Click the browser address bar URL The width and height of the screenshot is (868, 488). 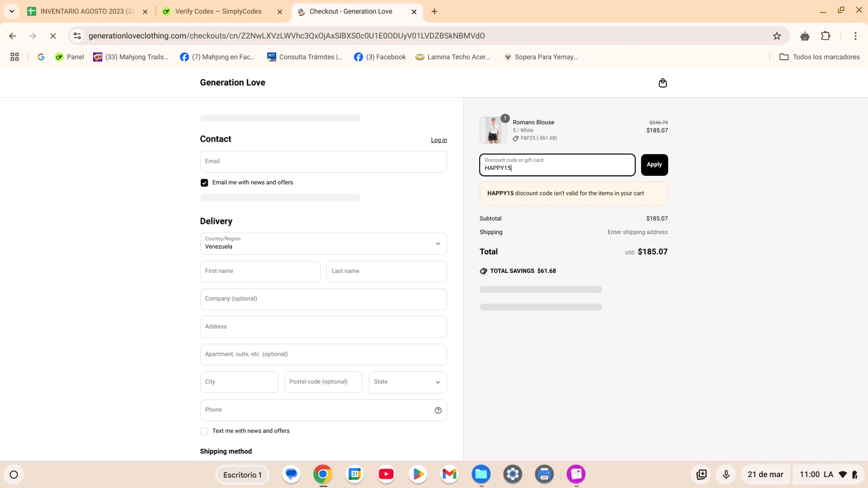(x=286, y=36)
